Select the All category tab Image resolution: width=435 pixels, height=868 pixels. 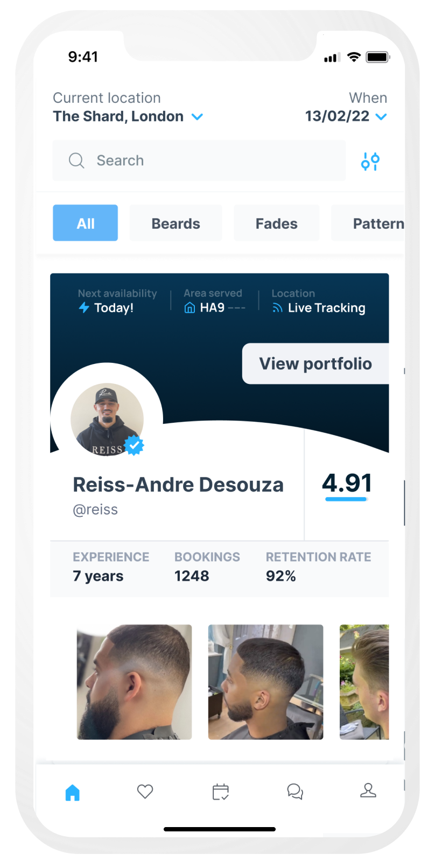tap(86, 223)
